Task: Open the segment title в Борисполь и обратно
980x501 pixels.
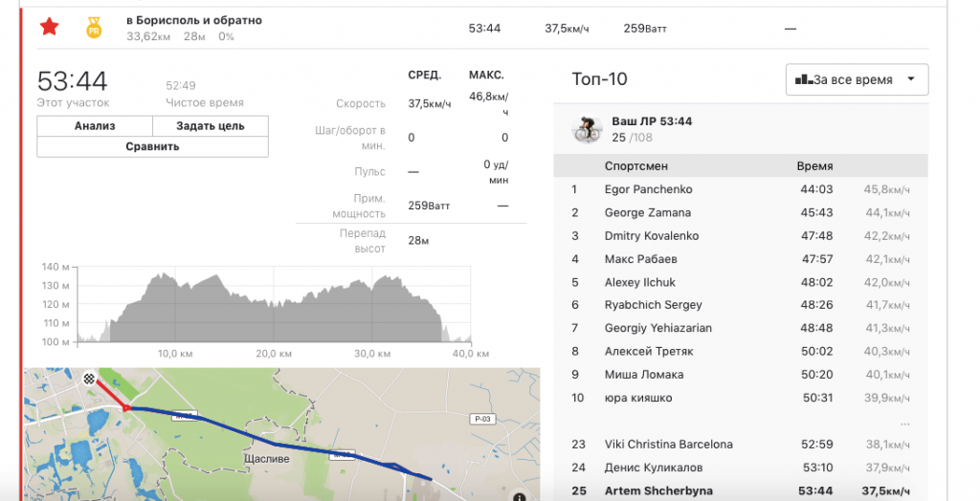Action: coord(194,20)
